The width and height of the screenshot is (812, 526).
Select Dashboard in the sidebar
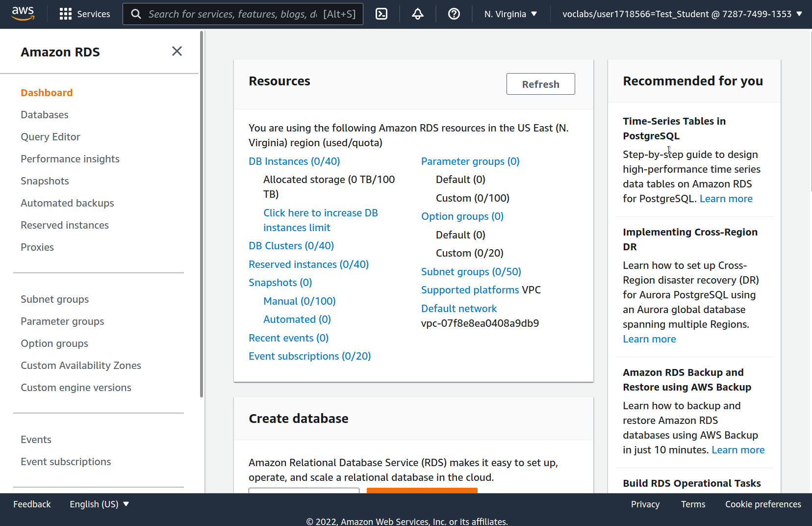(47, 93)
